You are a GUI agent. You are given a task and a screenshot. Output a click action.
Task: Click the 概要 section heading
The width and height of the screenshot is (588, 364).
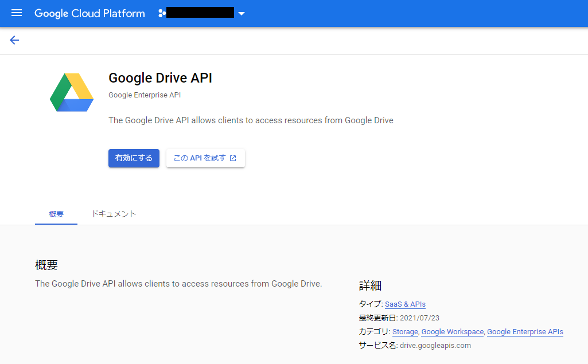(46, 265)
